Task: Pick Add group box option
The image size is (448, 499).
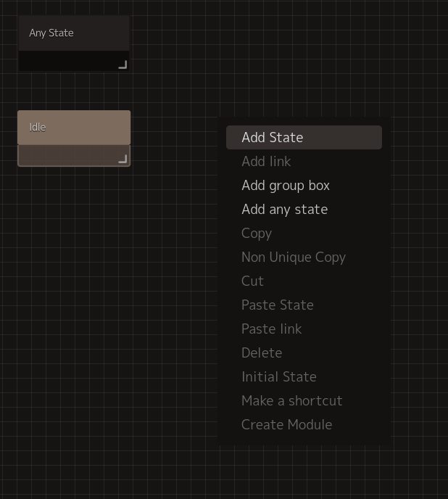Action: pyautogui.click(x=304, y=185)
